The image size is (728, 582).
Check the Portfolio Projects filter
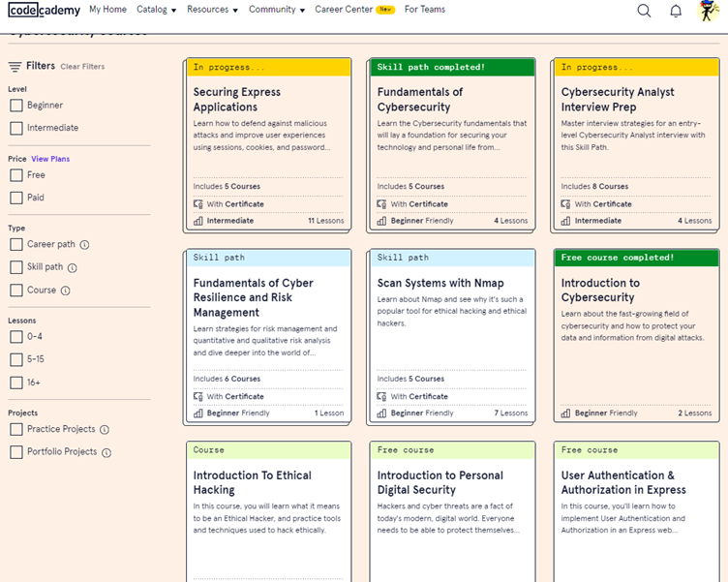click(x=16, y=452)
